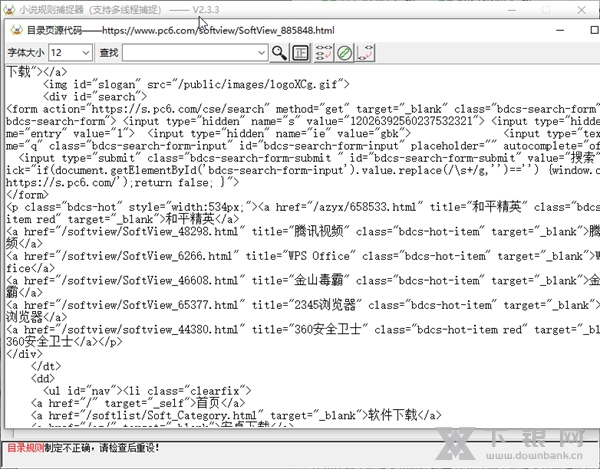Click the green circle slash icon

pyautogui.click(x=345, y=52)
